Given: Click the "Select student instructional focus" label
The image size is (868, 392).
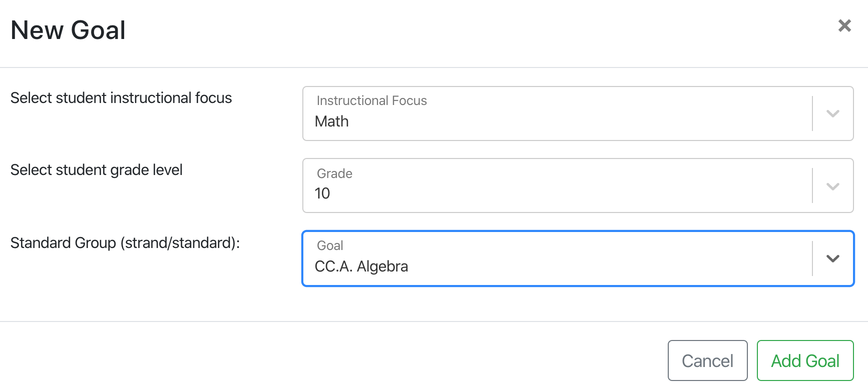Looking at the screenshot, I should coord(121,98).
